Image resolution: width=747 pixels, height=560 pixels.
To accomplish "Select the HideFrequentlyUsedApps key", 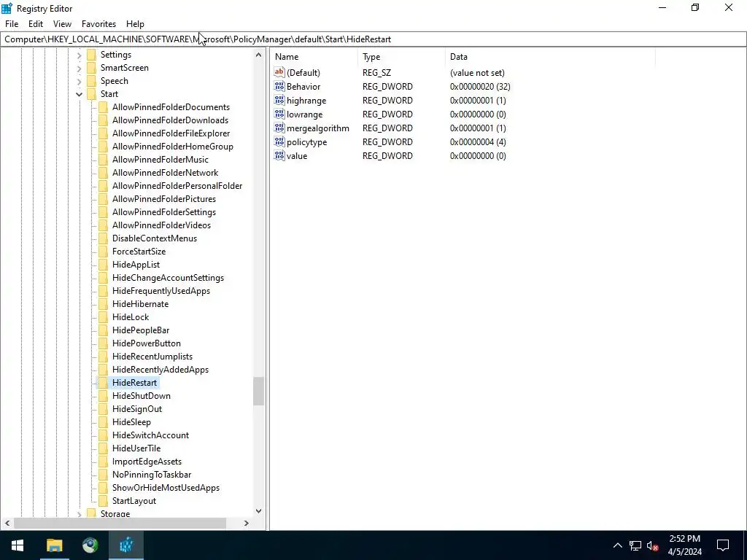I will (x=161, y=290).
